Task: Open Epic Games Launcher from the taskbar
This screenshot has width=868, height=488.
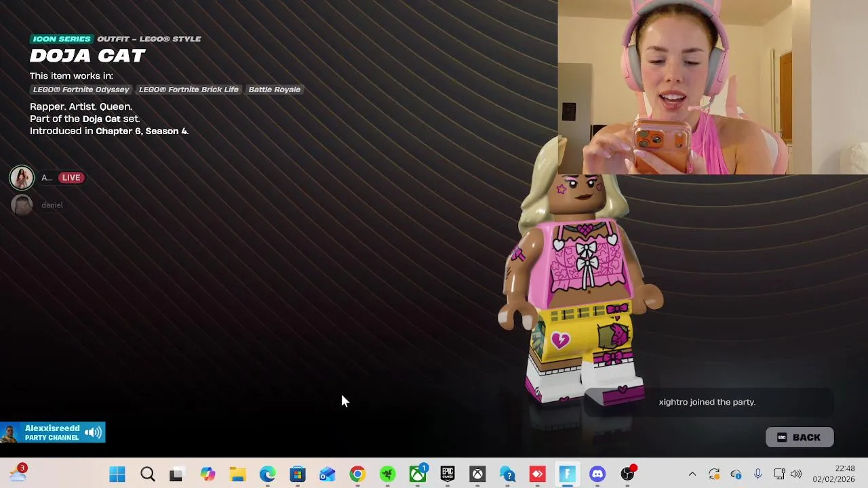Action: 448,474
